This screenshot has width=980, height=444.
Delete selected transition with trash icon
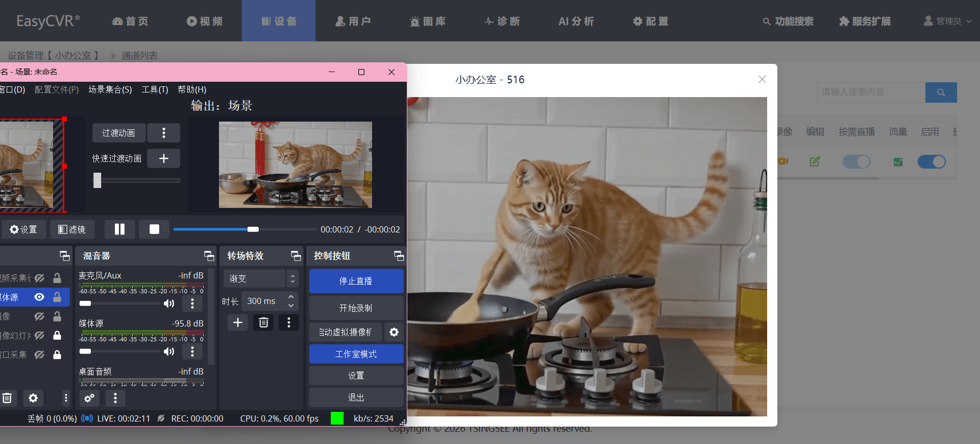coord(263,322)
